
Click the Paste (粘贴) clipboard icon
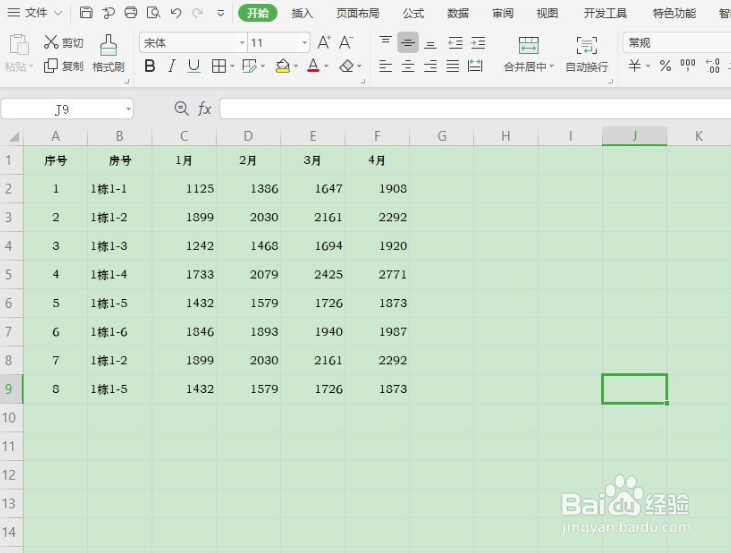point(19,46)
